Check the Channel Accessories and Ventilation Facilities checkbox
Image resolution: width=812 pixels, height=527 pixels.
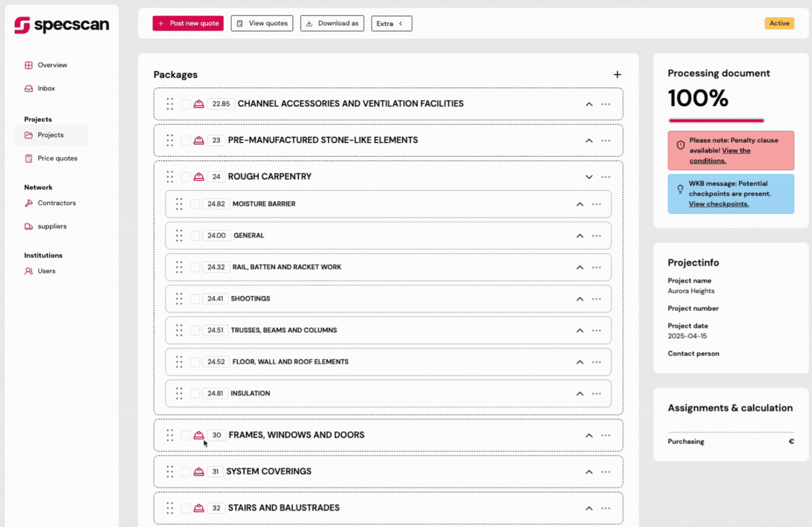coord(185,104)
